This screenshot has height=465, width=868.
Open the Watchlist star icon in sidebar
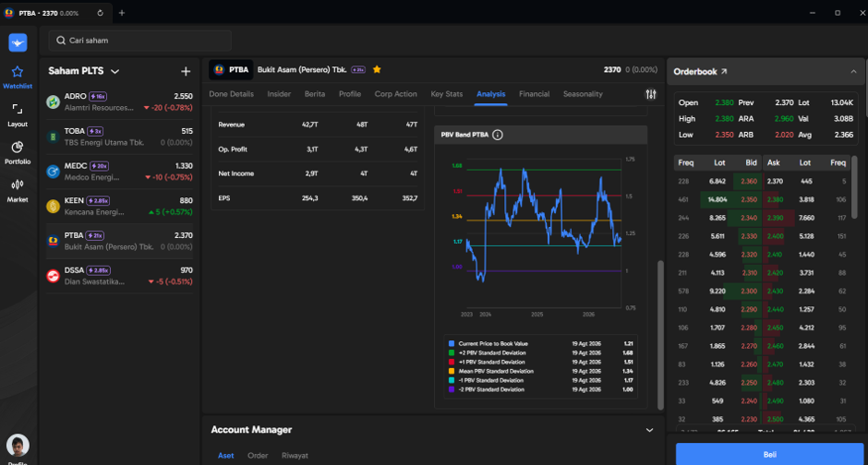coord(18,71)
